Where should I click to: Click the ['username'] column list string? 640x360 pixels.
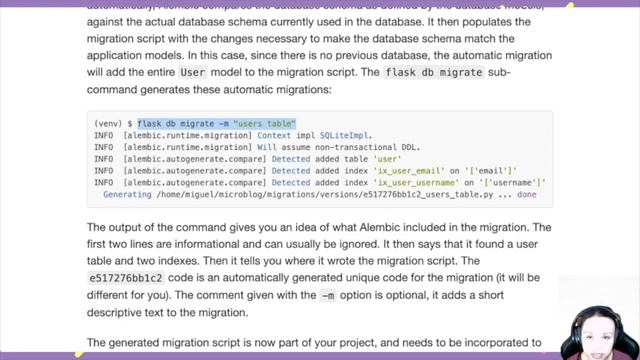pyautogui.click(x=513, y=183)
